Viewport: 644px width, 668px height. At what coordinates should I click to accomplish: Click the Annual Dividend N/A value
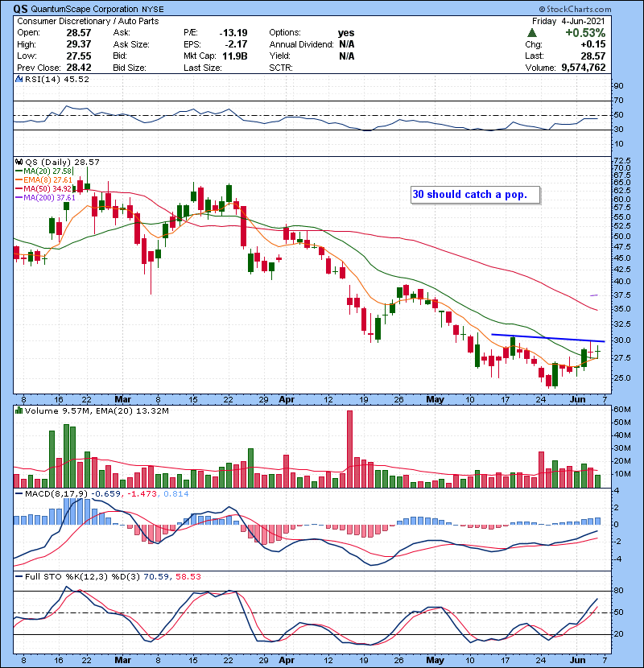[x=346, y=44]
